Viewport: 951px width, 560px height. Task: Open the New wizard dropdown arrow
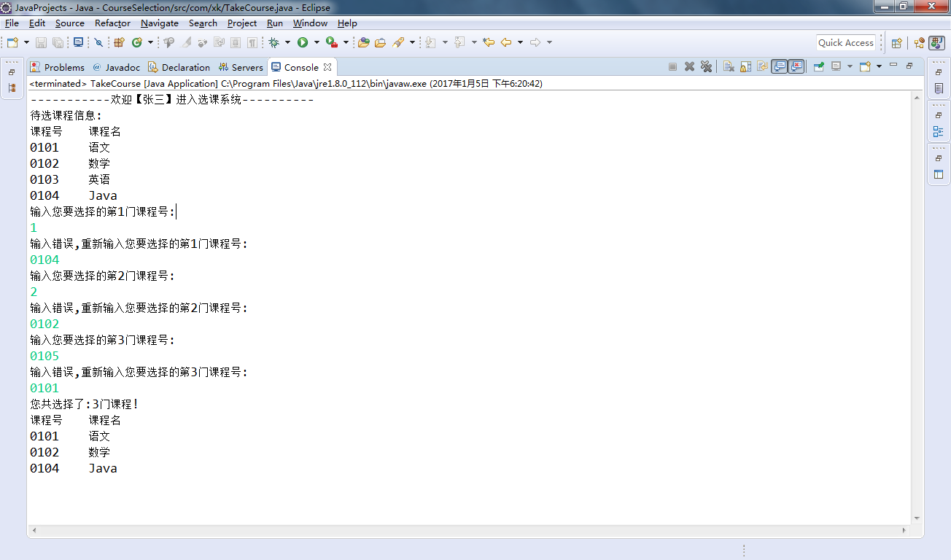tap(25, 42)
